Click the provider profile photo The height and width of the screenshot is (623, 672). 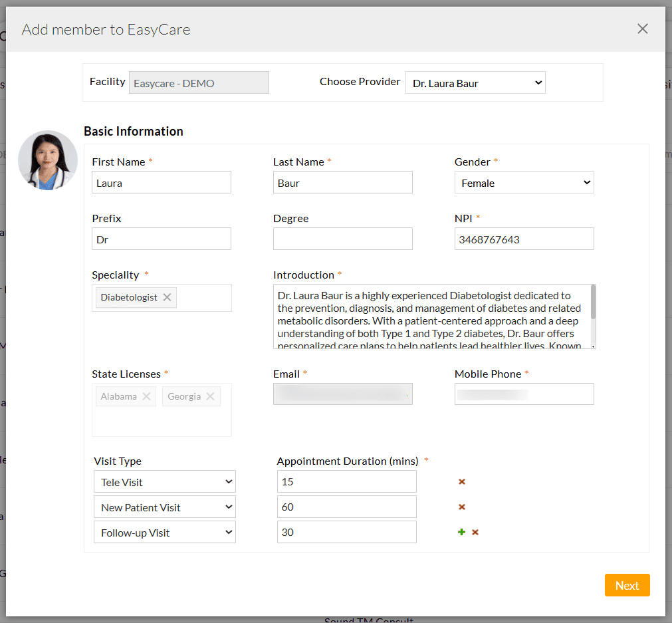[x=48, y=161]
